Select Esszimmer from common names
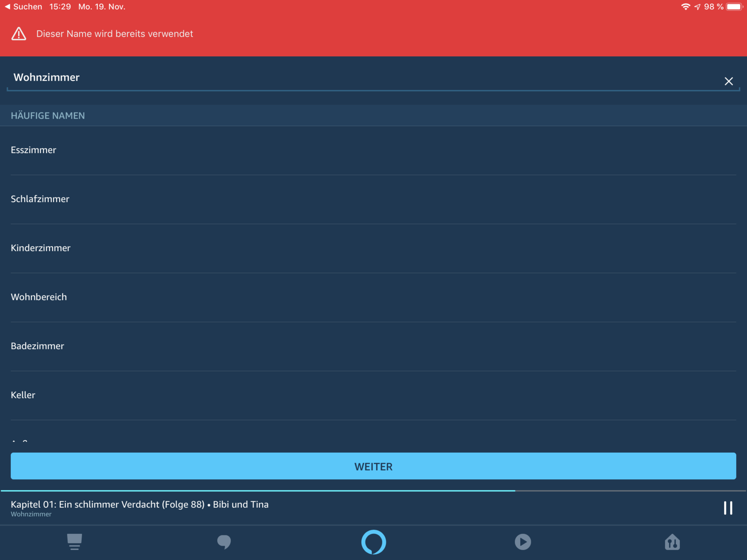 tap(373, 150)
